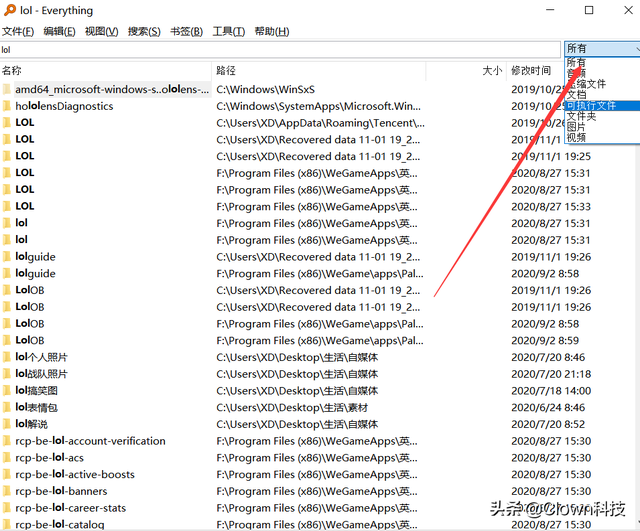Select rcp-be-lol-catalog folder name
The height and width of the screenshot is (531, 640).
(x=60, y=524)
